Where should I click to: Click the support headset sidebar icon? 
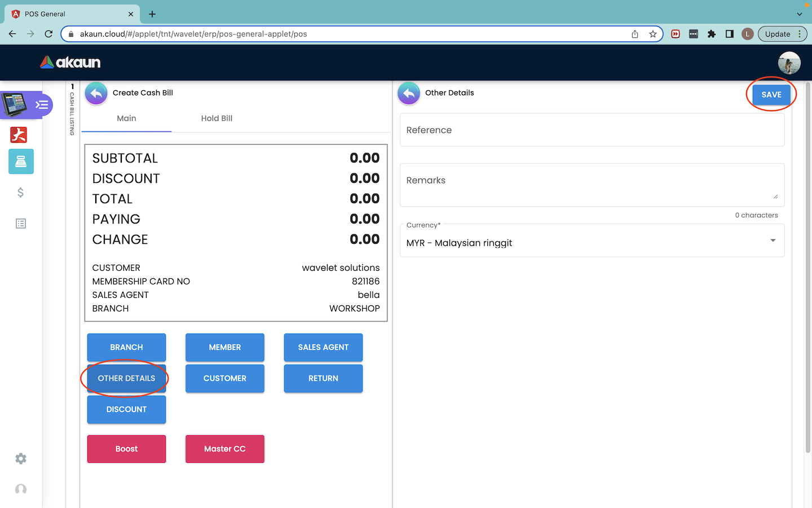pos(21,489)
